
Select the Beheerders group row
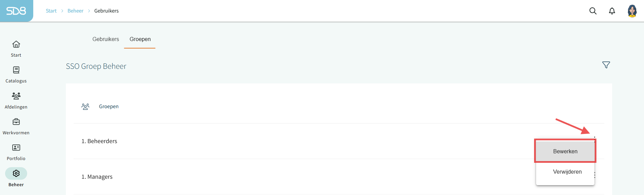(x=99, y=141)
